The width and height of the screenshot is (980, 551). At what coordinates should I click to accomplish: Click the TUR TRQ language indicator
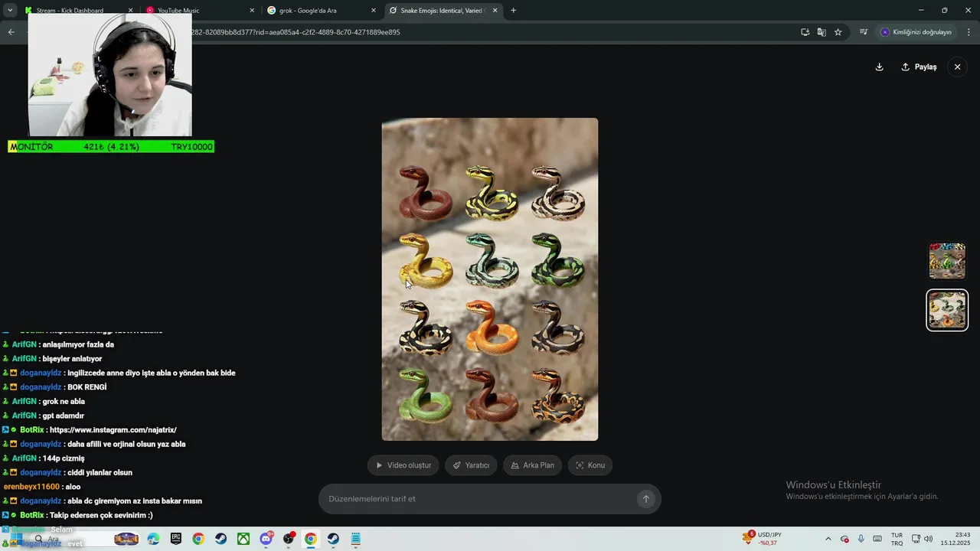(897, 539)
